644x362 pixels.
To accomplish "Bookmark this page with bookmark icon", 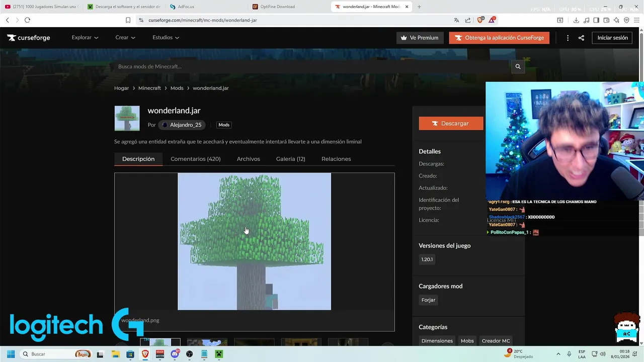I will [128, 20].
